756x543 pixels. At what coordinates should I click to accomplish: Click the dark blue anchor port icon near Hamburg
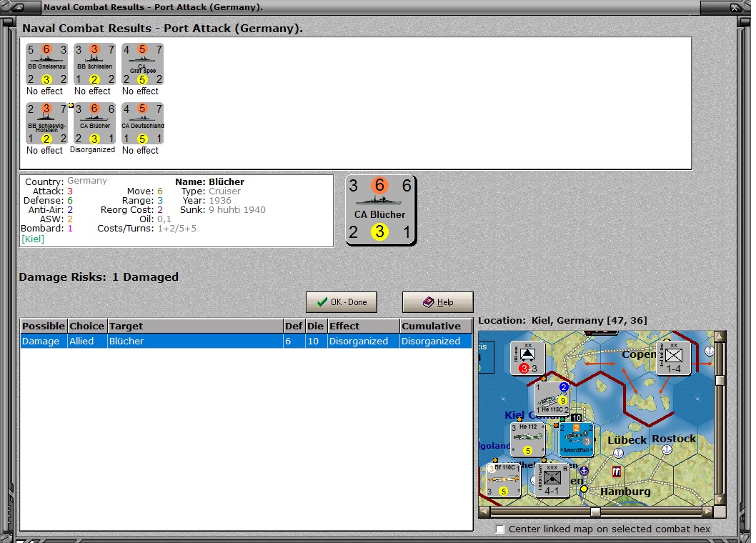coord(584,471)
